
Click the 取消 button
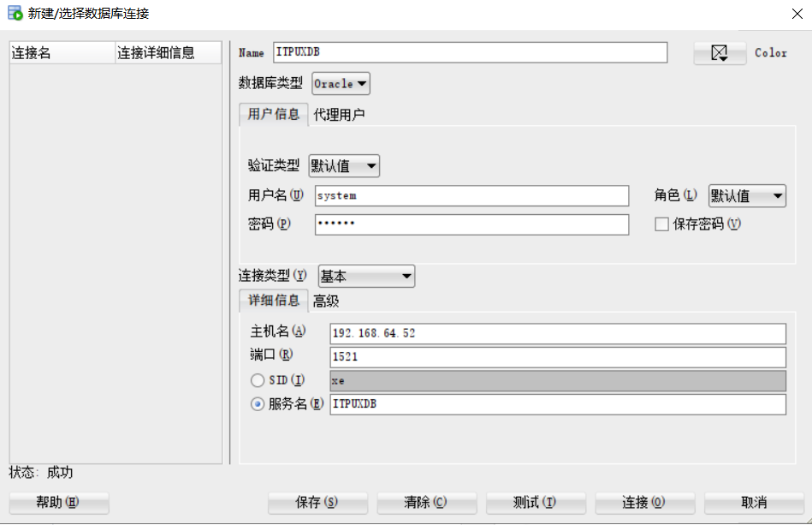click(754, 502)
